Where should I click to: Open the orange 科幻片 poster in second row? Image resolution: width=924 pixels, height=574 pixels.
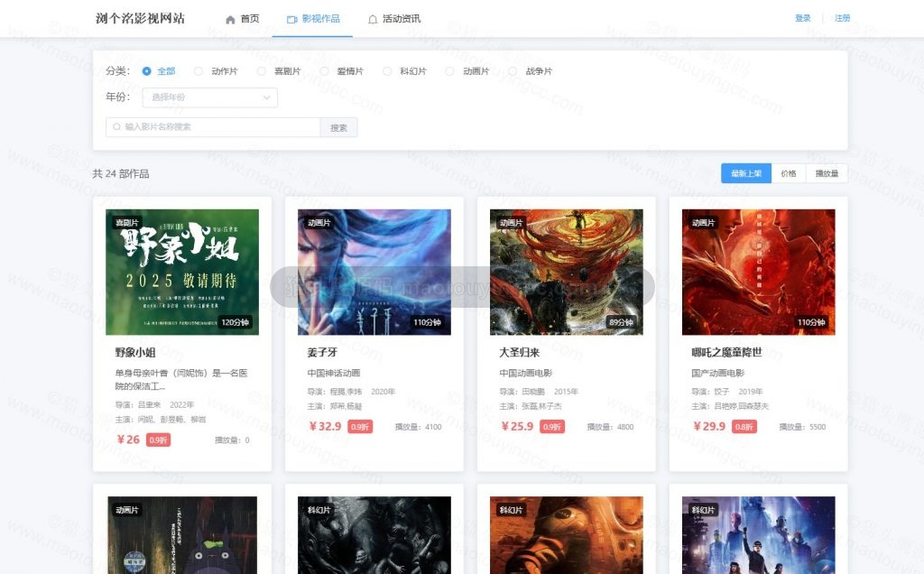pyautogui.click(x=567, y=535)
